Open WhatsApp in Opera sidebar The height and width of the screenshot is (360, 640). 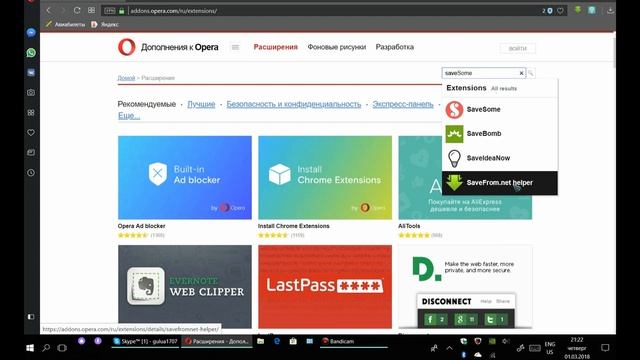[x=31, y=53]
